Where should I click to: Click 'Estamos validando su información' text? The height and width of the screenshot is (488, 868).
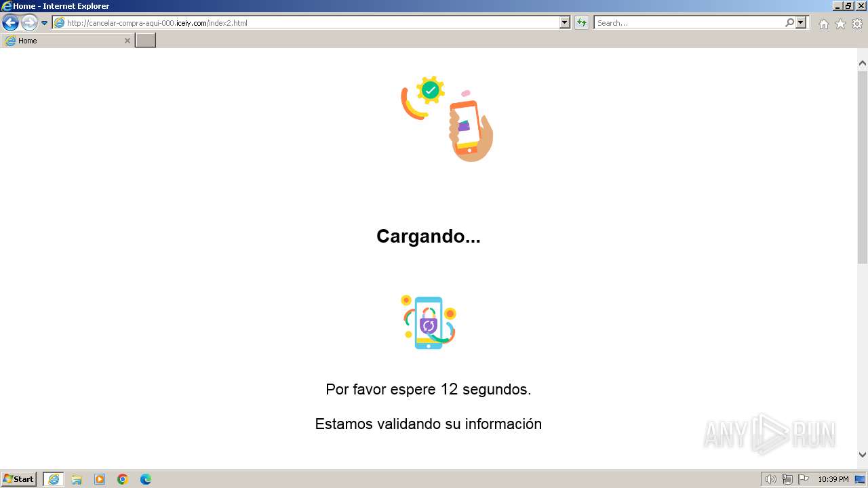click(429, 424)
